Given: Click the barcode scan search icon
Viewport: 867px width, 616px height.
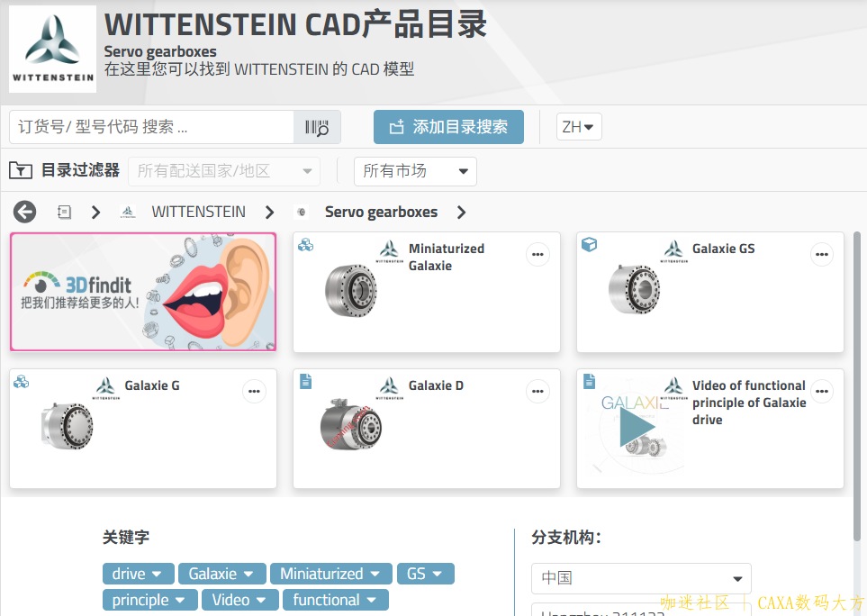Looking at the screenshot, I should 317,127.
